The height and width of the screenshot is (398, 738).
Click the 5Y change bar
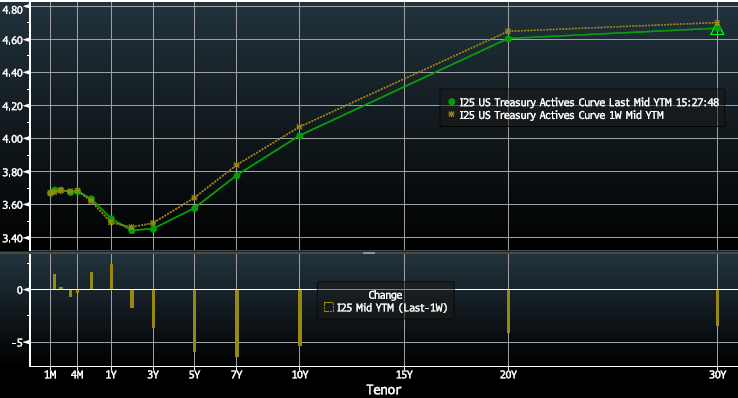click(x=194, y=321)
